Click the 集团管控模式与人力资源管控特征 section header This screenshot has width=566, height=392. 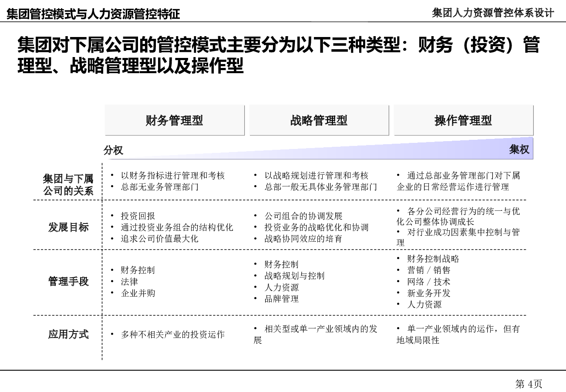(93, 14)
